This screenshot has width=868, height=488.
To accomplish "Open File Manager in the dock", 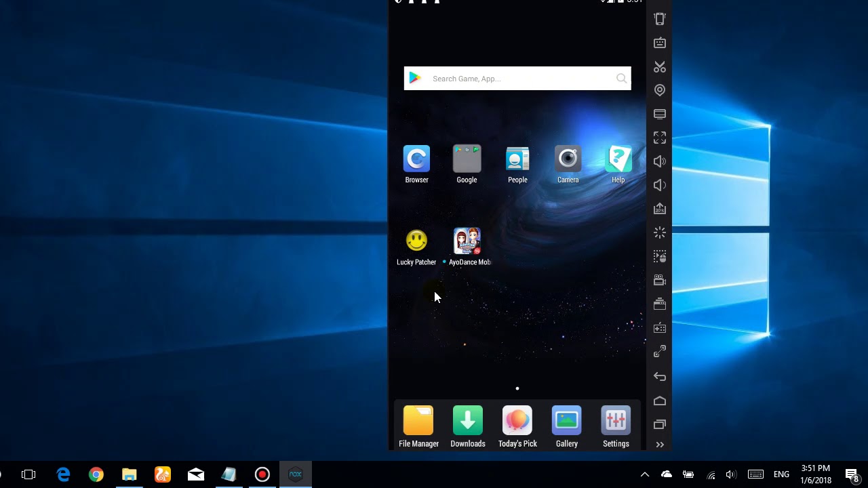I will 418,420.
